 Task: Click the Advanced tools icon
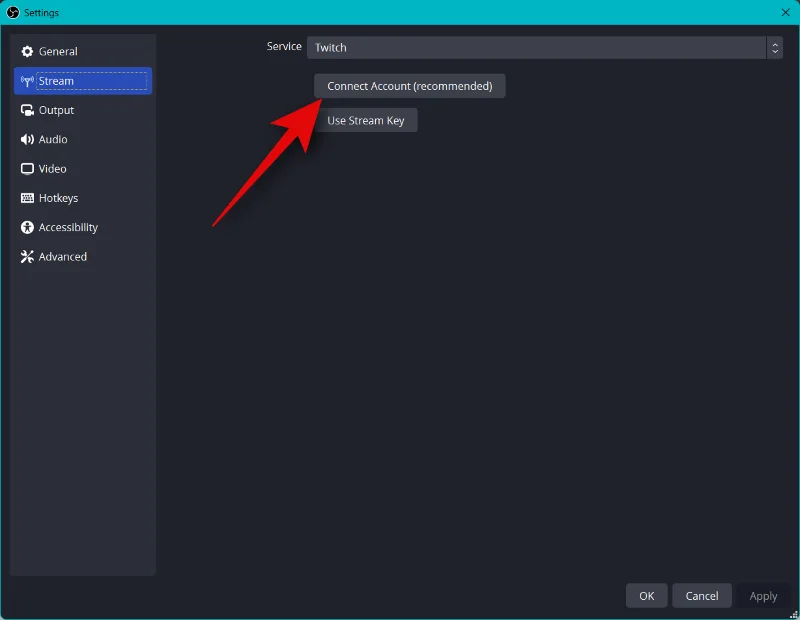[27, 257]
